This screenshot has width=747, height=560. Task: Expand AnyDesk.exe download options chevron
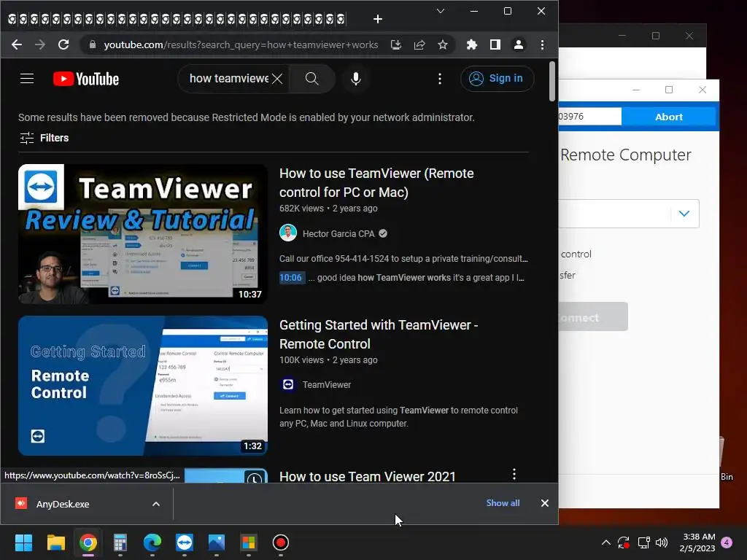coord(156,504)
